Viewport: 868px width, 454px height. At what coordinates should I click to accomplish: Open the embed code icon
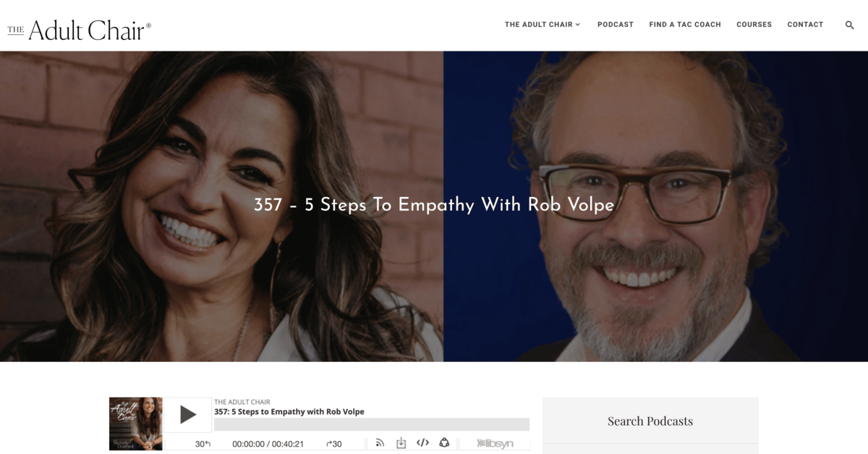[x=422, y=443]
